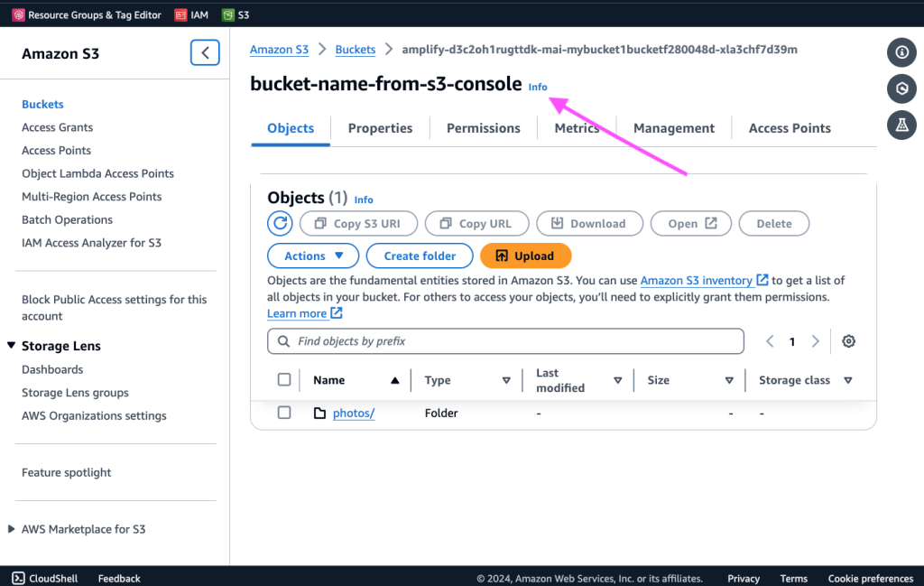Sort by Name ascending arrow
Screen dimensions: 924x586
(395, 381)
